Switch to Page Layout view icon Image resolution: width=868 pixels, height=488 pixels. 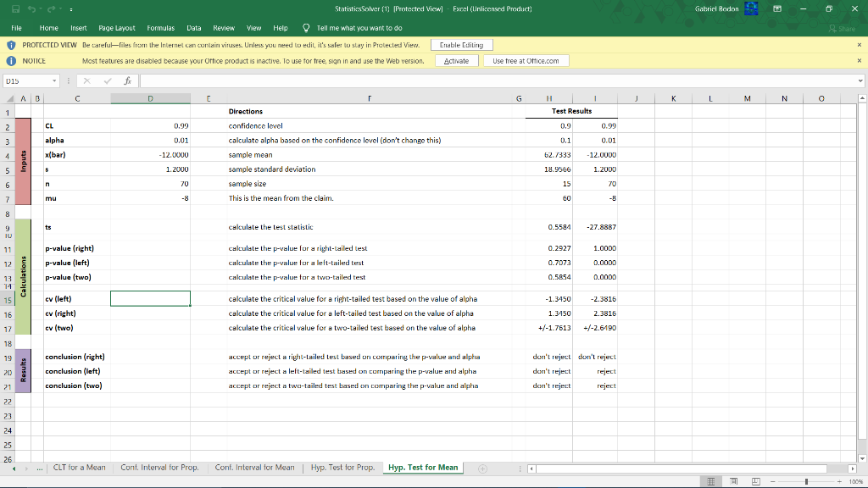tap(733, 481)
